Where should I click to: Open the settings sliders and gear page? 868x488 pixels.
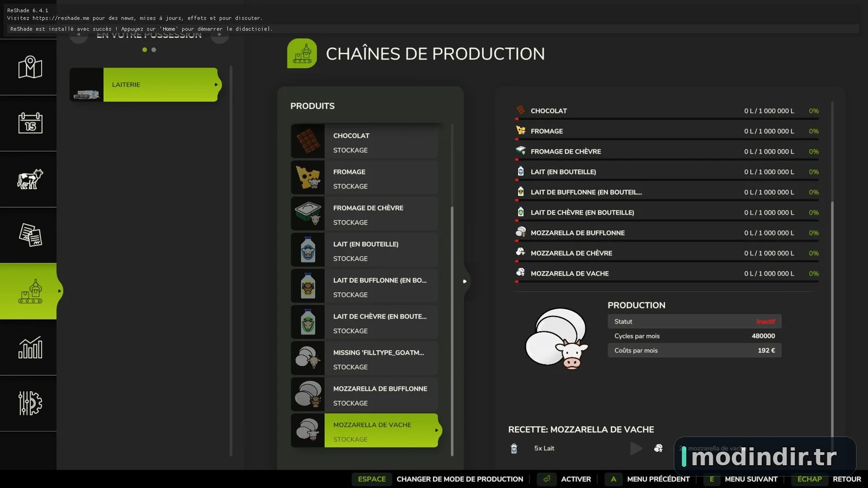coord(30,403)
